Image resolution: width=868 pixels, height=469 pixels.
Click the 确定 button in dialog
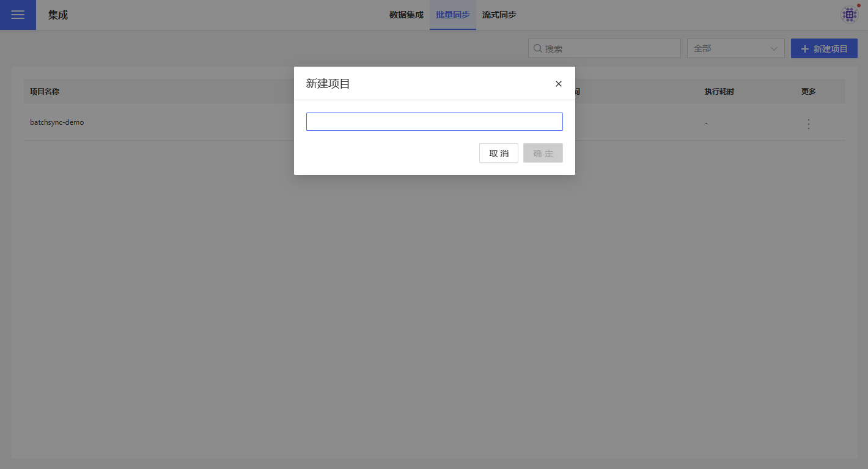(x=543, y=153)
